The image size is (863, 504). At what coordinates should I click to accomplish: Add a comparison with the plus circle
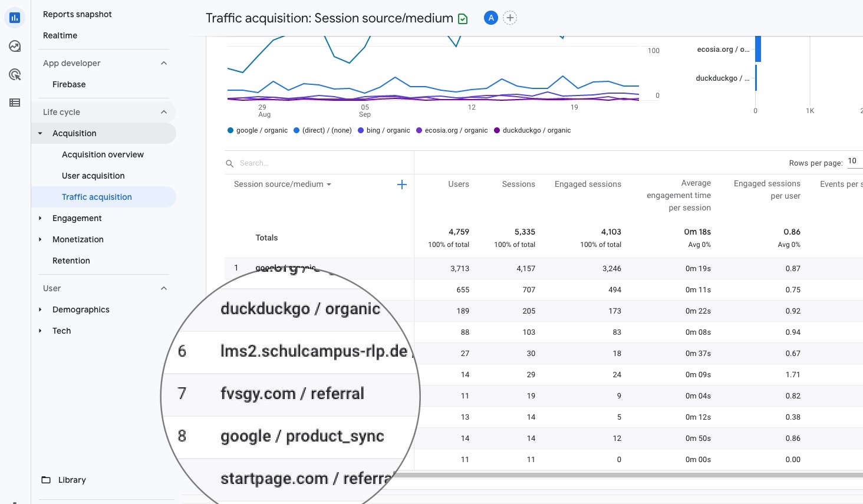point(510,18)
